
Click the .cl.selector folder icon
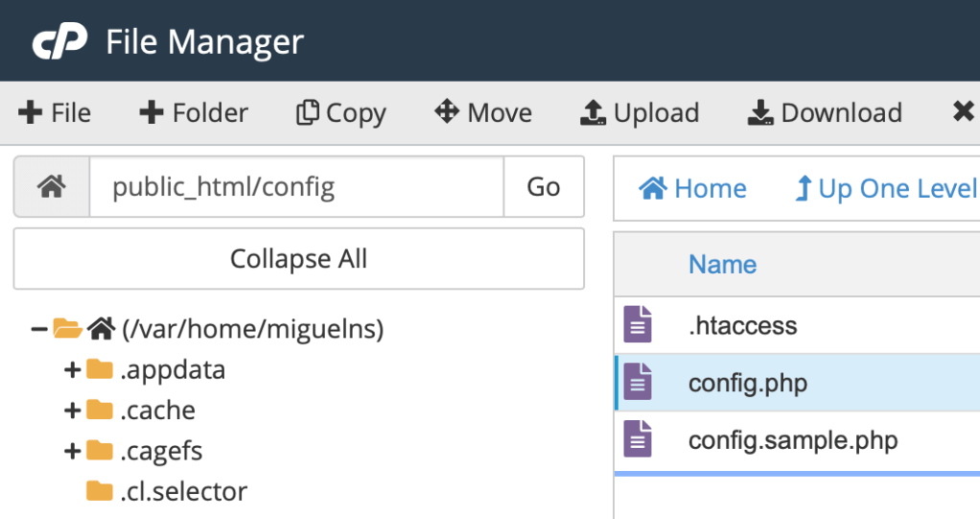pos(99,491)
